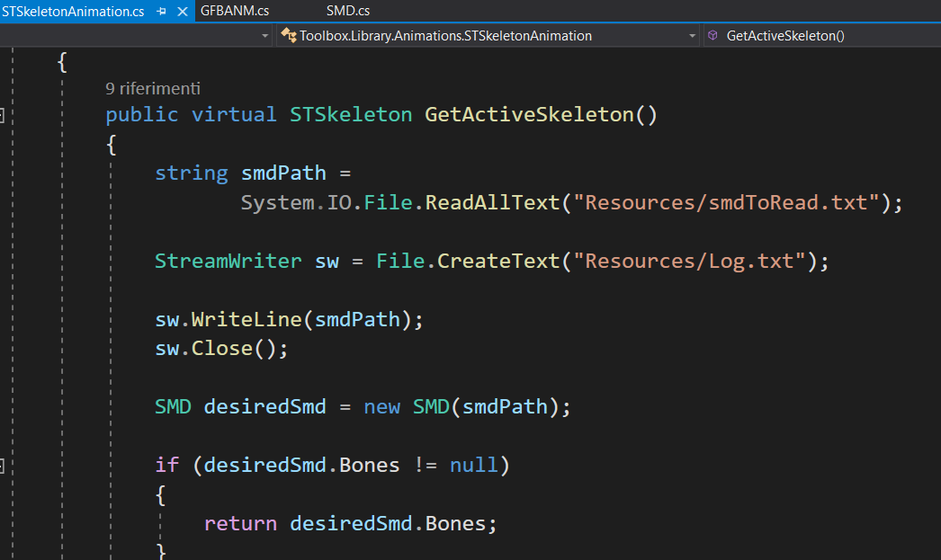Click System.IO in the ReadAllText line
This screenshot has height=560, width=941.
point(296,202)
